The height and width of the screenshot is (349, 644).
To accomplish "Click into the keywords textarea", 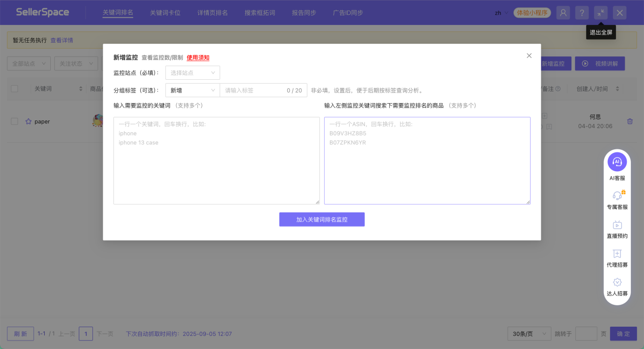I will [217, 161].
